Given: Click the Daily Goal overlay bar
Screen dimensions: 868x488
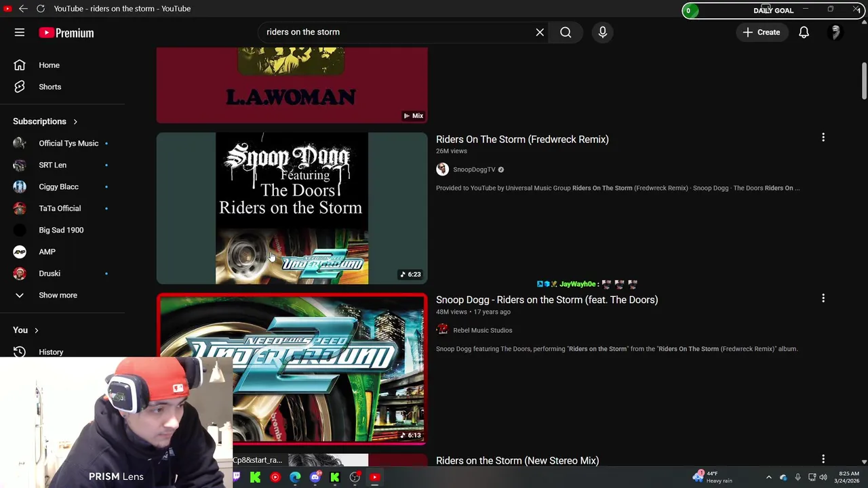Looking at the screenshot, I should coord(773,10).
